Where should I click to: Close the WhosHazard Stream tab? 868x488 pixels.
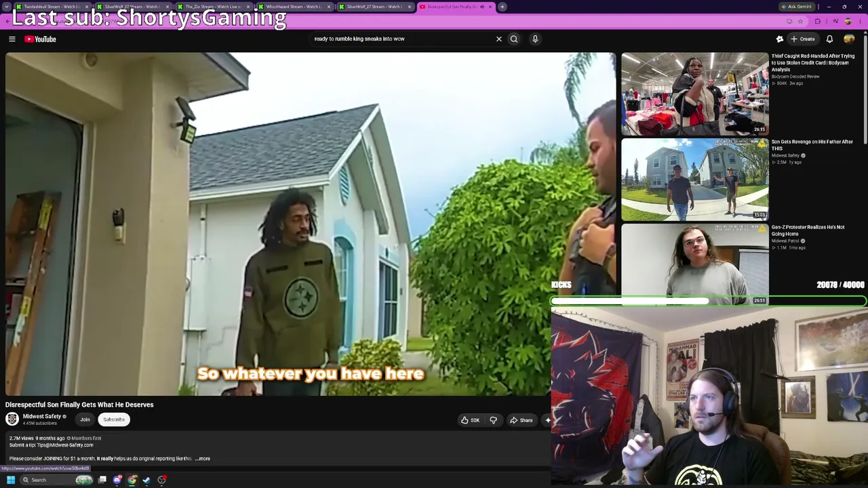coord(329,7)
